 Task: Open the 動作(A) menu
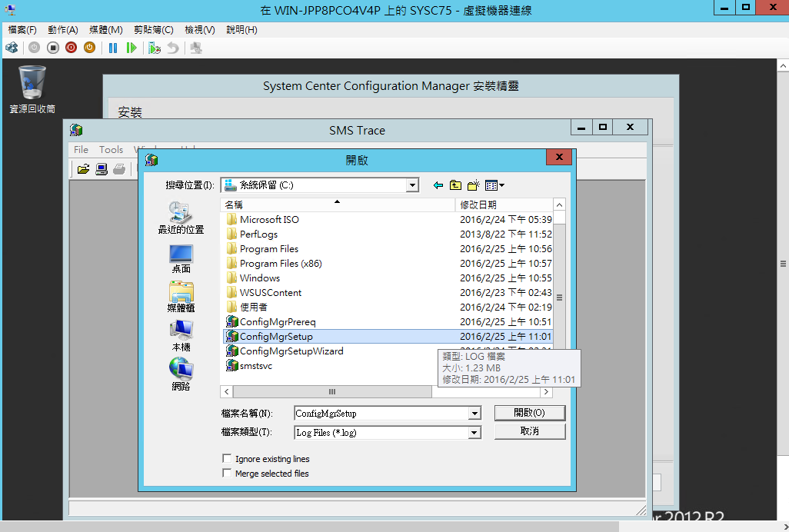pos(63,30)
